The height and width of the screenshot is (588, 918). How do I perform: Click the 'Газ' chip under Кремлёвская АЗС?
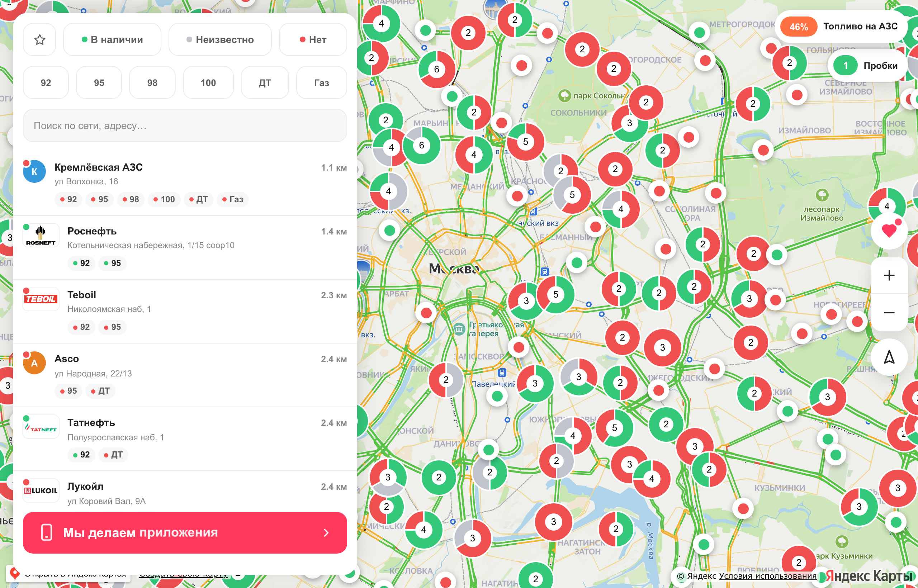(x=233, y=199)
